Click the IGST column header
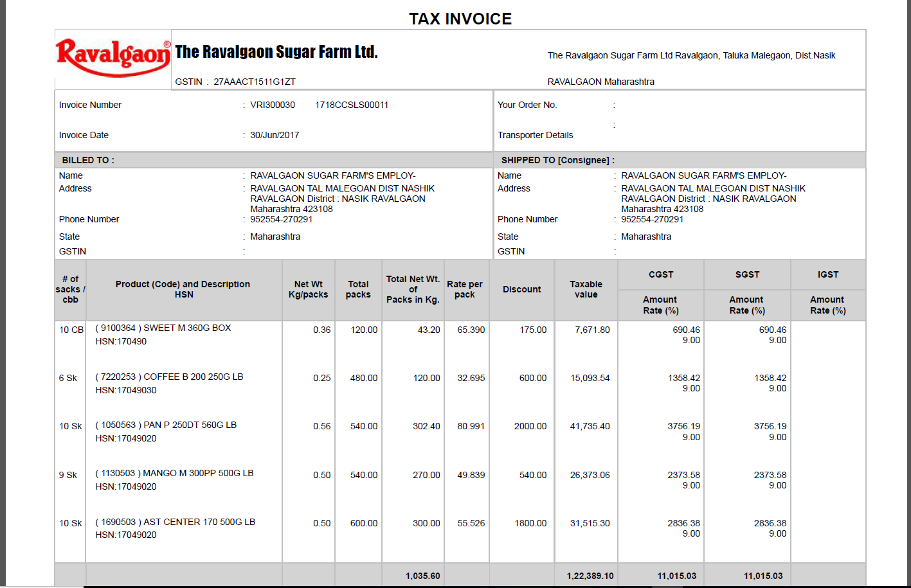The height and width of the screenshot is (588, 911). coord(828,274)
